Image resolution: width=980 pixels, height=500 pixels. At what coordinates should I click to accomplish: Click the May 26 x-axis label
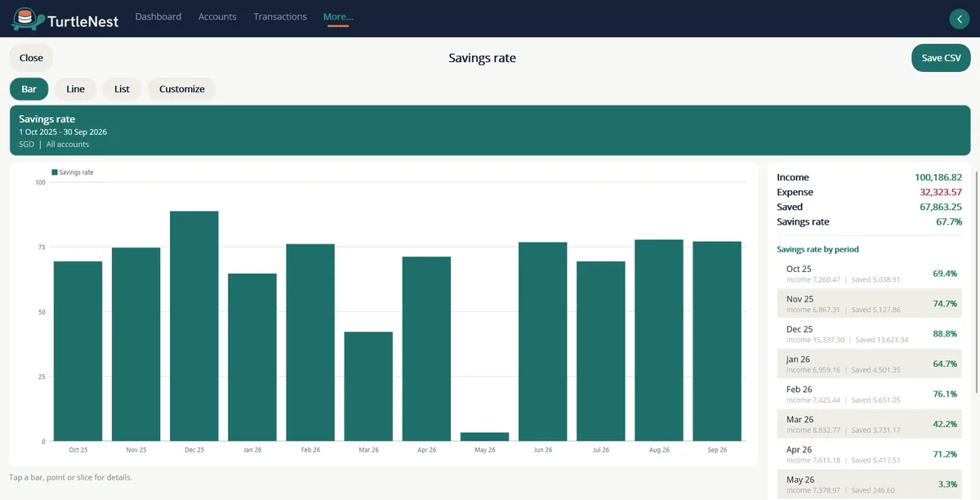[484, 450]
